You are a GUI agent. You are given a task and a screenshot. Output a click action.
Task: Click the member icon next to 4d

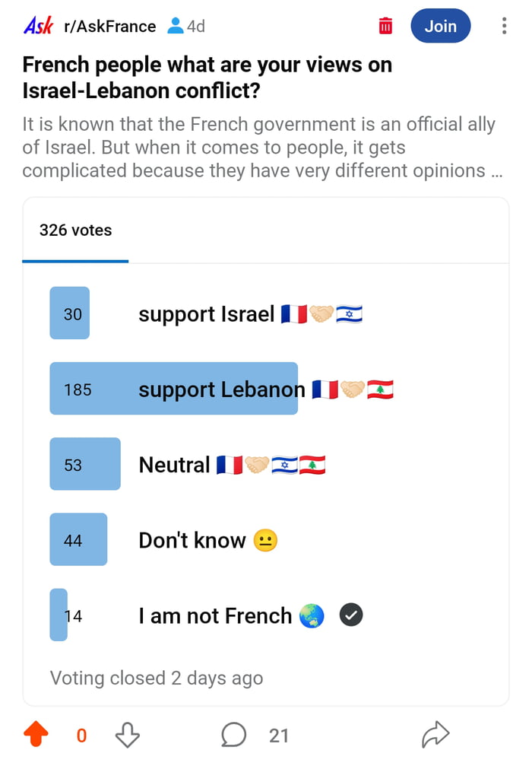coord(173,25)
